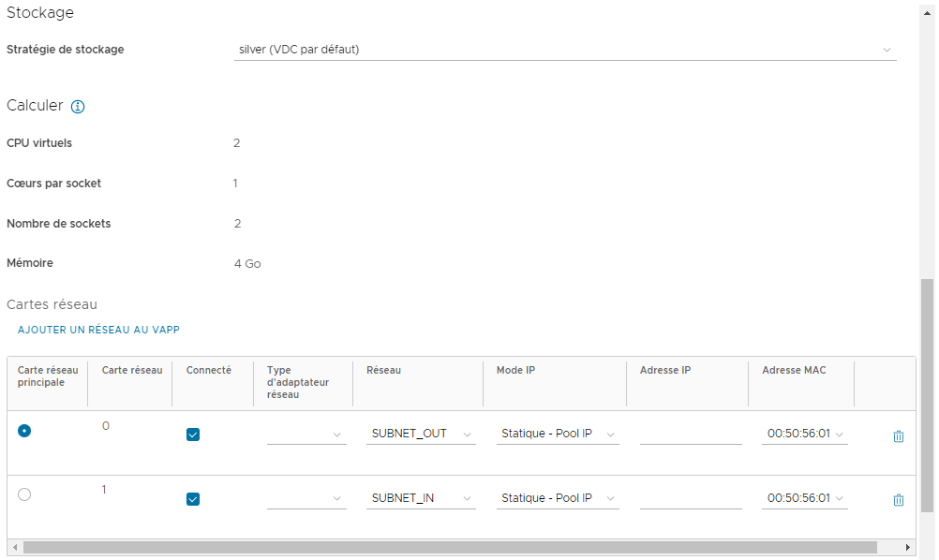Screen dimensions: 939x560
Task: Click the Type d'adaptateur réseau column header
Action: [298, 382]
